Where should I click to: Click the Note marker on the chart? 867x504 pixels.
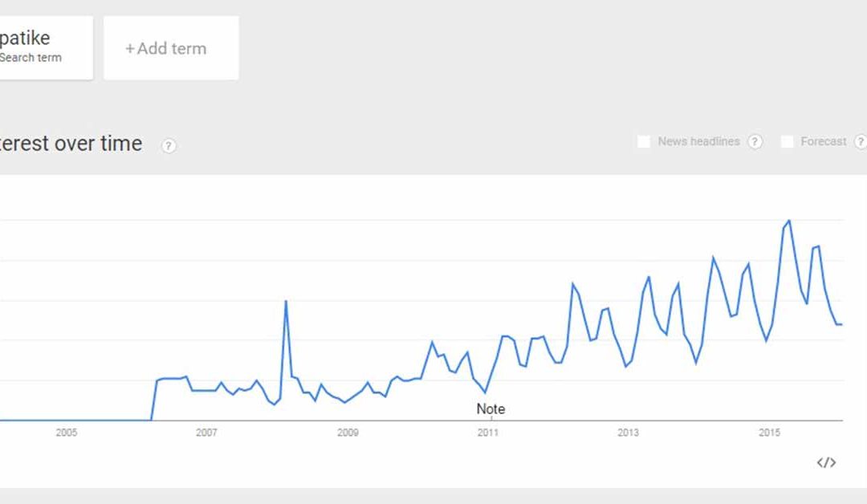point(490,409)
